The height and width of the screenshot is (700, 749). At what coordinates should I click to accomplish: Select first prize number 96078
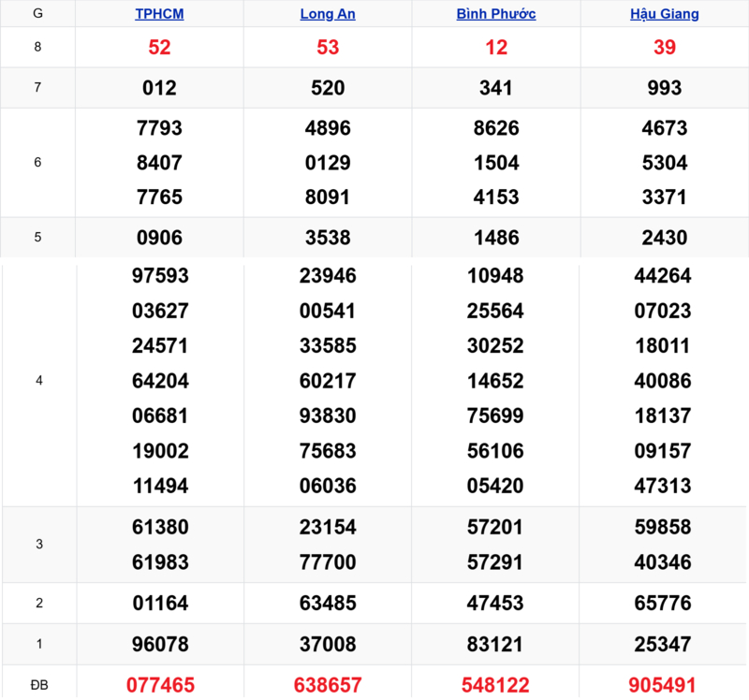[x=160, y=645]
